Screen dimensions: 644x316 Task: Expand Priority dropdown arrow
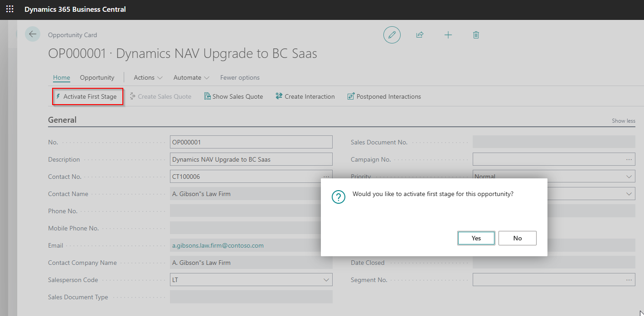(629, 177)
